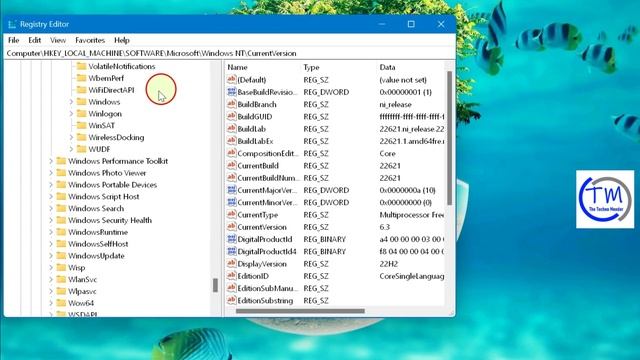The image size is (640, 360).
Task: Click the ni_release data cell
Action: click(x=396, y=104)
